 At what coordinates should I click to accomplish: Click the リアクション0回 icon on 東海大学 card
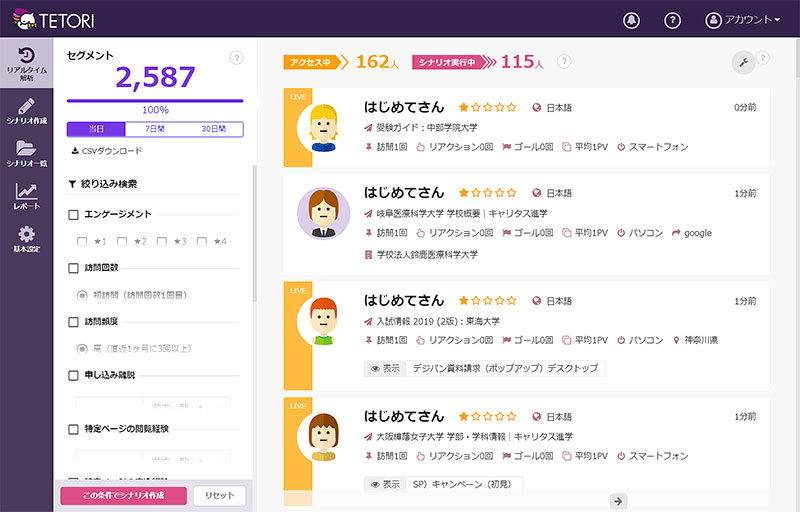[420, 340]
